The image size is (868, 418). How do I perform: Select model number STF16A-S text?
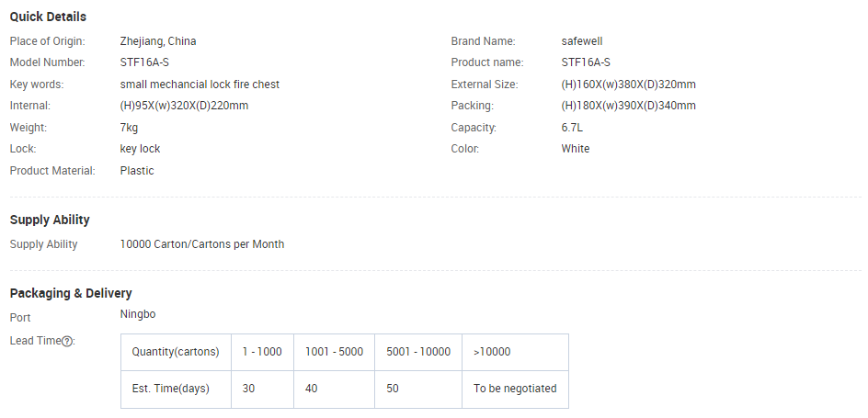click(x=144, y=62)
